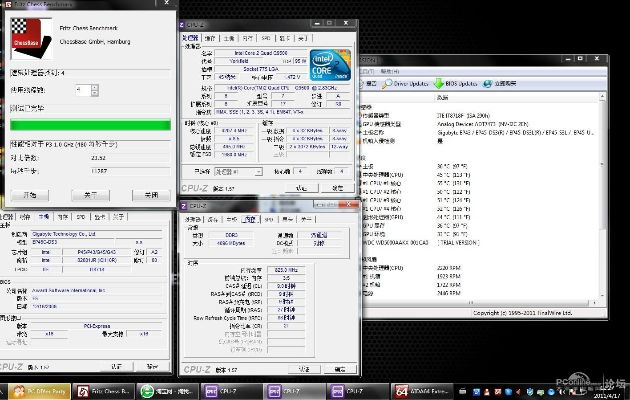Click the ChessBase logo in Fritz Chess Benchmark
Image resolution: width=630 pixels, height=400 pixels.
click(31, 39)
